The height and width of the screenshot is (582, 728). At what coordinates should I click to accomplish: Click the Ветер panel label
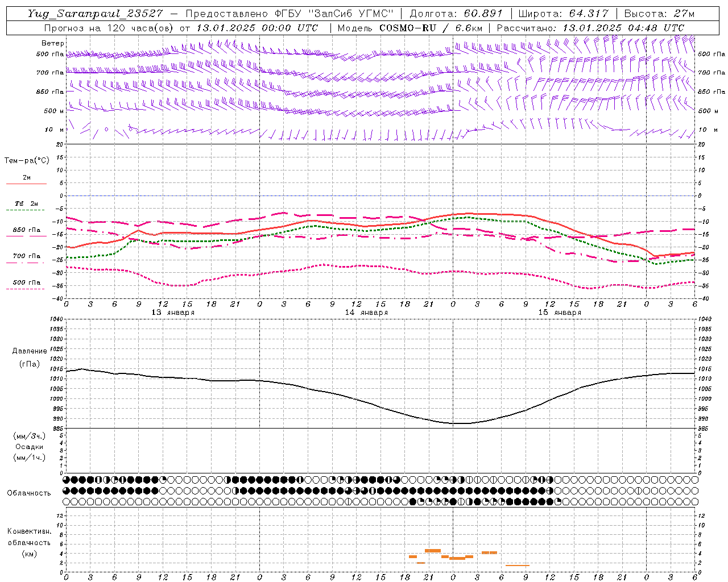point(53,43)
